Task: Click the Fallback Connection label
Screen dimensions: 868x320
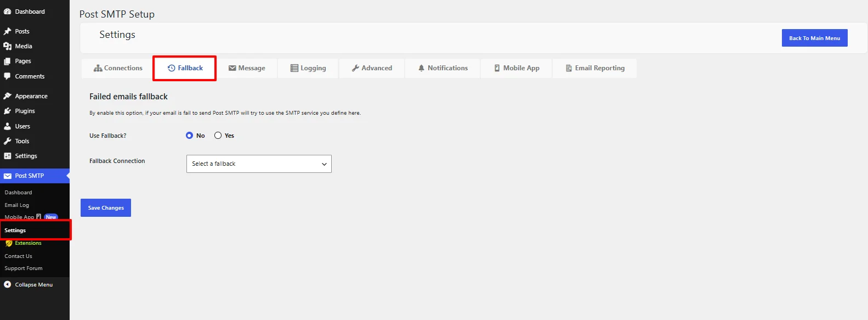Action: (117, 161)
